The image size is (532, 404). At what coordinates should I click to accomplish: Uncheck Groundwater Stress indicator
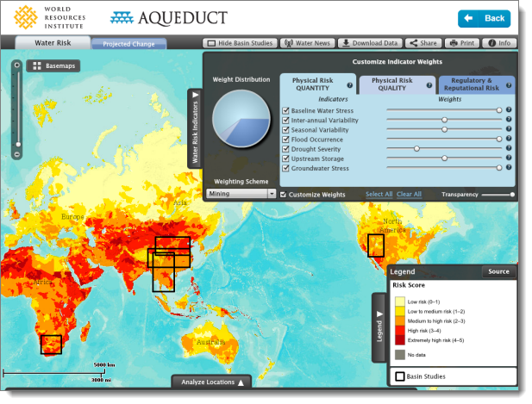click(285, 168)
